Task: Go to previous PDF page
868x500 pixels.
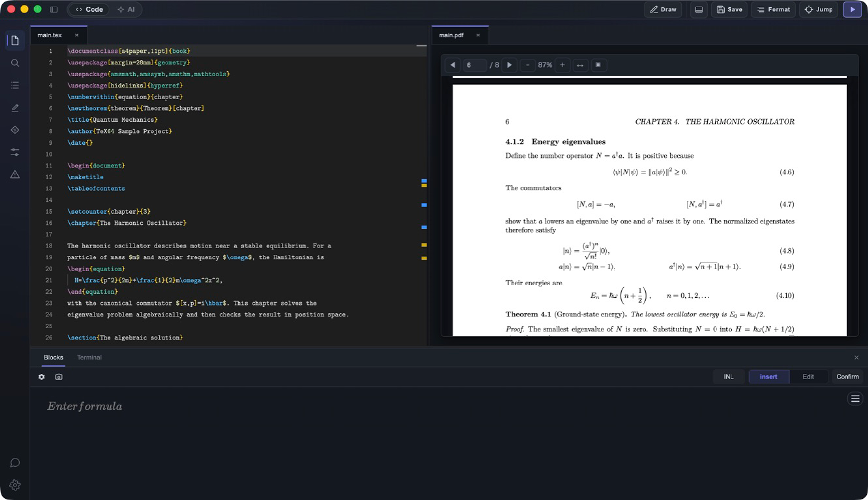Action: (453, 65)
